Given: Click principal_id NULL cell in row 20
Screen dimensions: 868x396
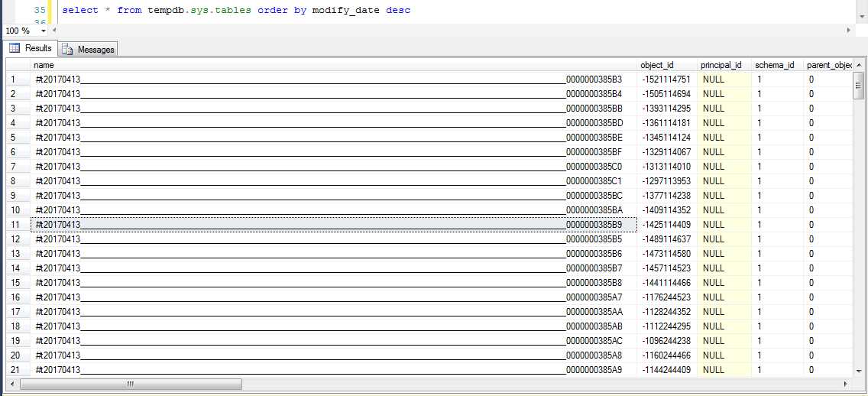Looking at the screenshot, I should coord(724,355).
